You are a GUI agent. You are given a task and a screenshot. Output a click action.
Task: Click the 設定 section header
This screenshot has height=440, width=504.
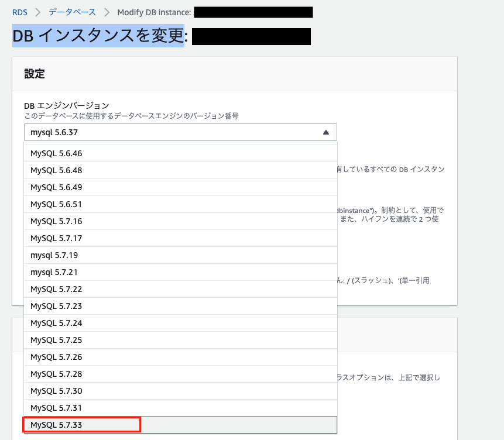[x=35, y=74]
